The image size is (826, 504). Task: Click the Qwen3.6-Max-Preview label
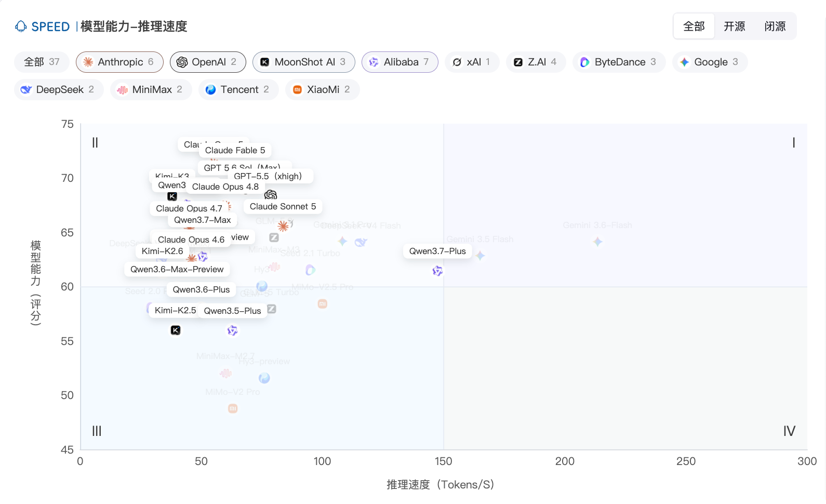177,269
